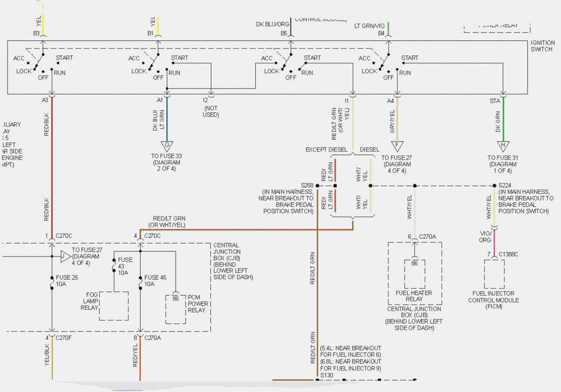
Task: Click the 6.8L fuel injector 9 breakout note
Action: coord(351,365)
